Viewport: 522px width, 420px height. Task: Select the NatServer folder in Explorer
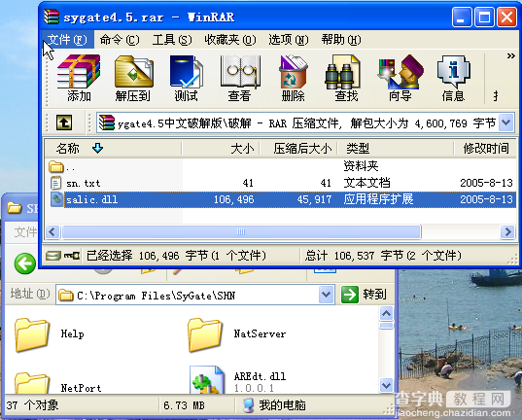tap(237, 334)
